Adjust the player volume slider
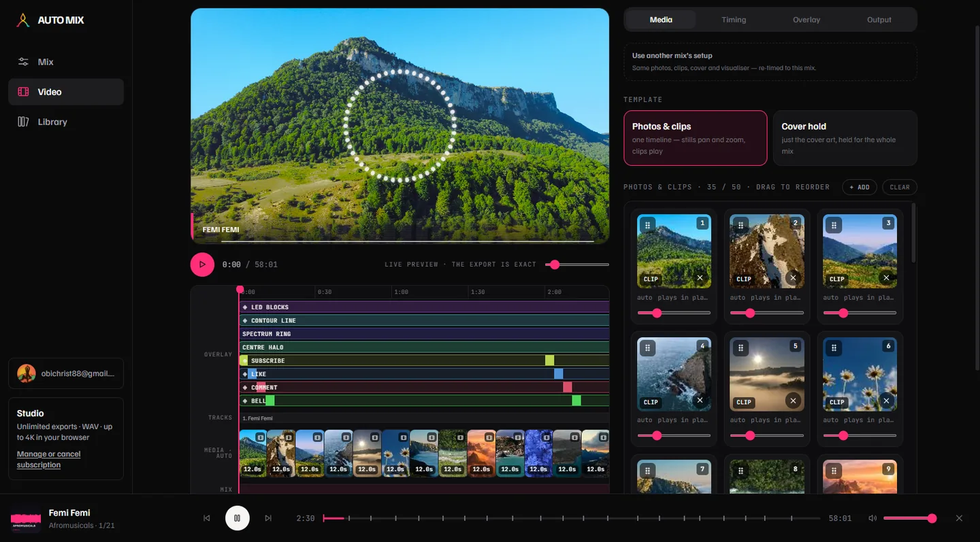 (910, 518)
